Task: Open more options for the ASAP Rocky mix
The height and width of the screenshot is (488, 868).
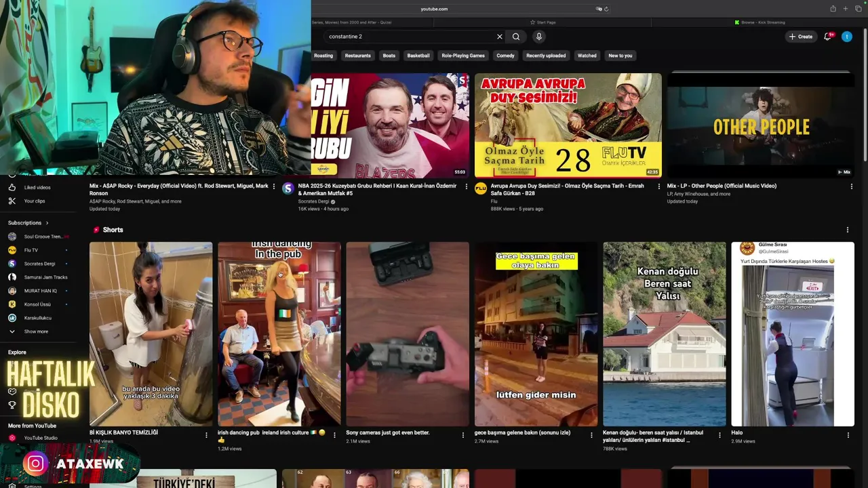Action: pos(274,186)
